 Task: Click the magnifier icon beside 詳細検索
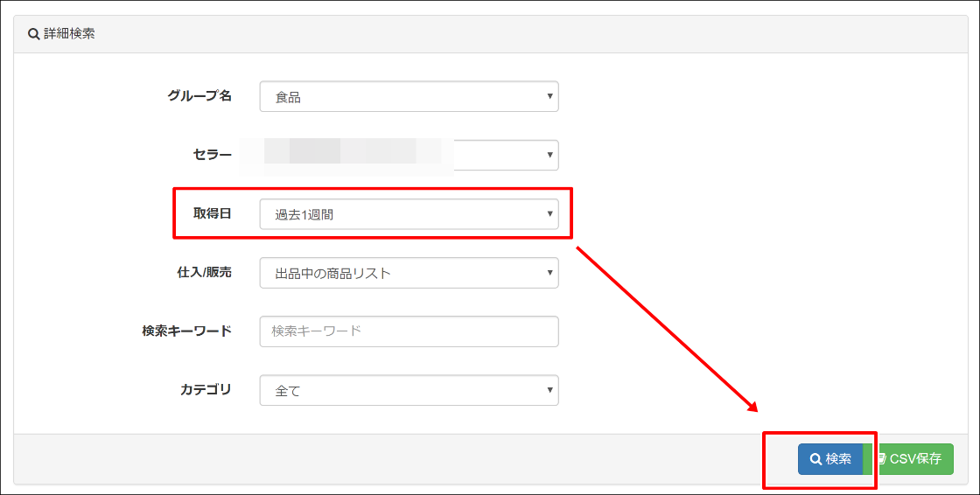pos(34,34)
